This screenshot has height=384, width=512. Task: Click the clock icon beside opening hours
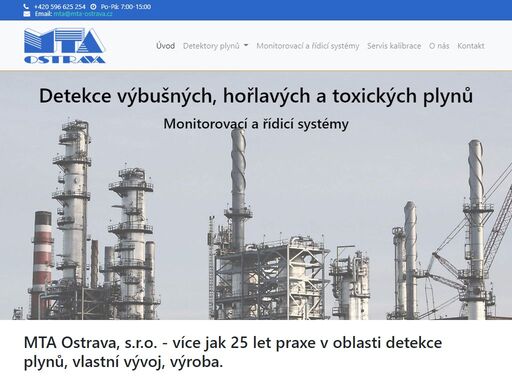point(93,7)
